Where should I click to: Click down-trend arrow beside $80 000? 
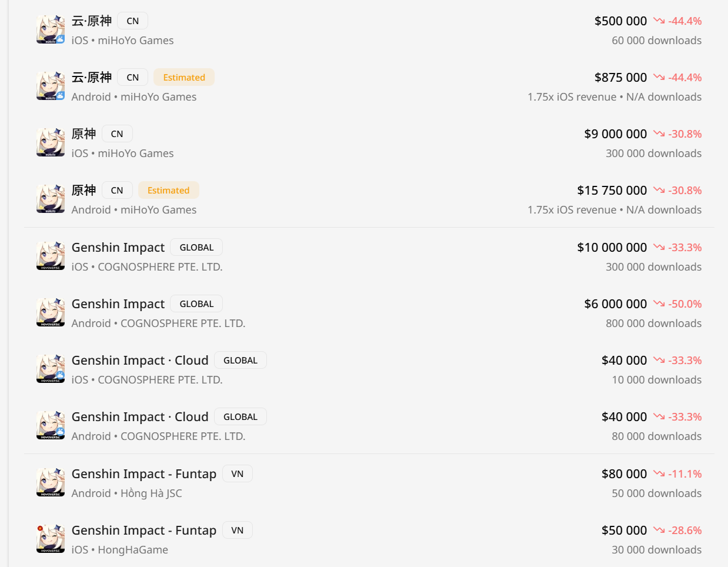coord(659,474)
